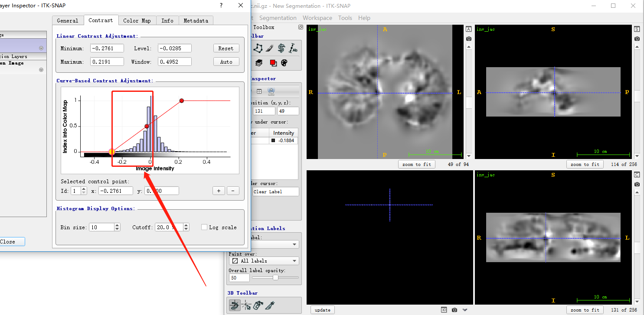
Task: Expand the sagittal view using the S button
Action: click(x=637, y=29)
